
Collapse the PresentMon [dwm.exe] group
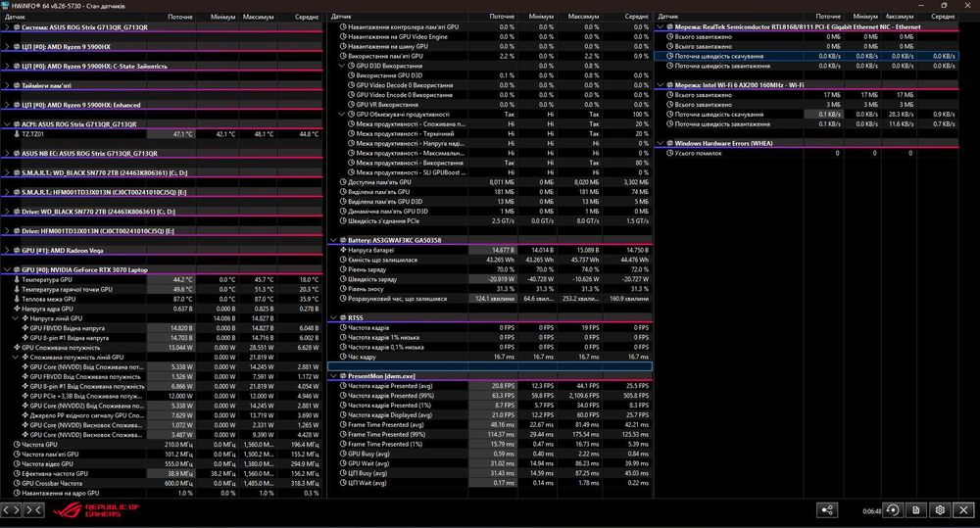[334, 376]
